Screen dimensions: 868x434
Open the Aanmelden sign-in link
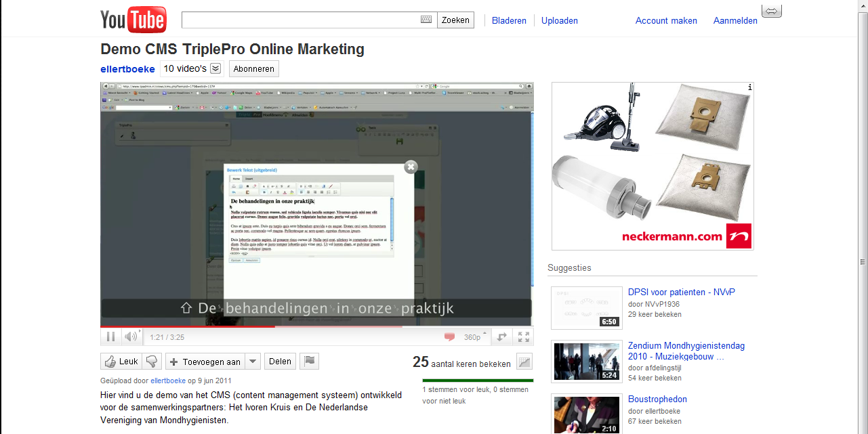click(735, 20)
